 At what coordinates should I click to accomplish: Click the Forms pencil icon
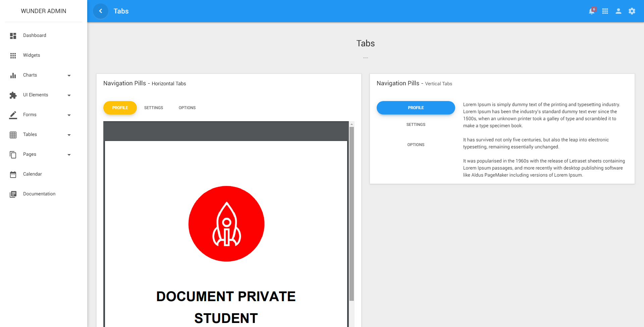coord(13,115)
